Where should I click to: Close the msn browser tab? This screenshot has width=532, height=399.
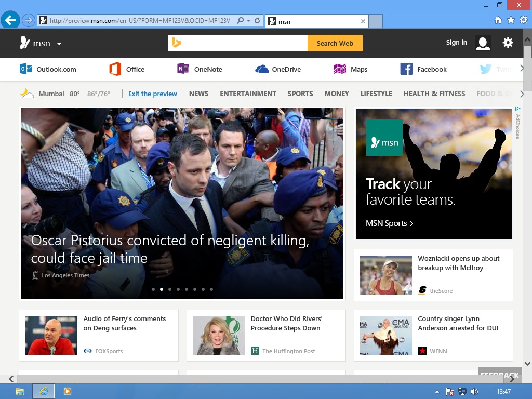click(x=363, y=21)
